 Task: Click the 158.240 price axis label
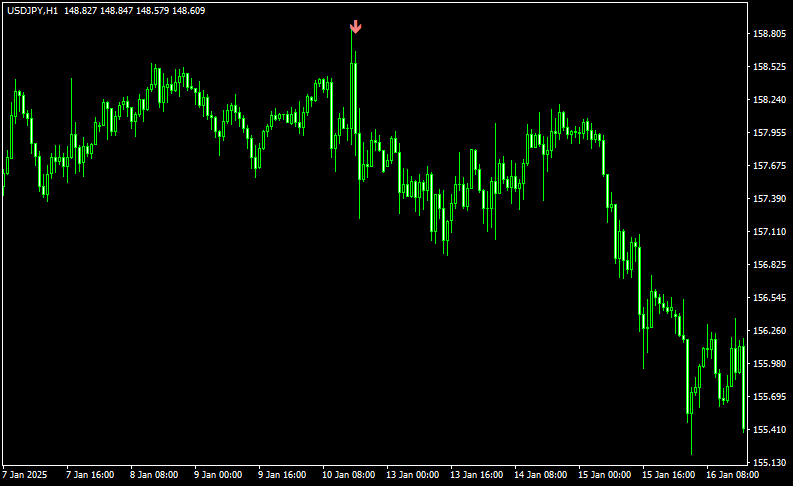(x=768, y=100)
